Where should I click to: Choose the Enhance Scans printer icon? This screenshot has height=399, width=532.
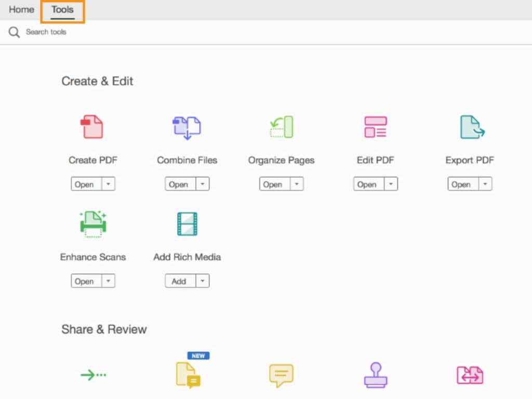(93, 224)
